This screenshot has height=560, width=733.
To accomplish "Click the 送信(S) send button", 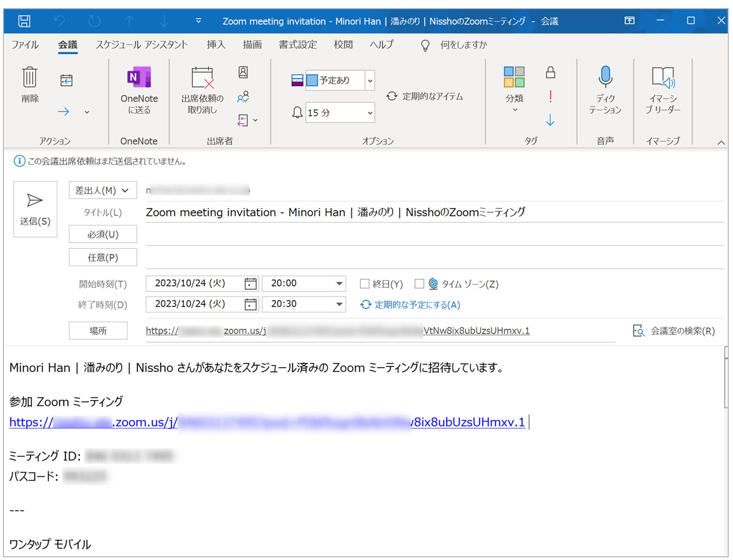I will tap(35, 209).
